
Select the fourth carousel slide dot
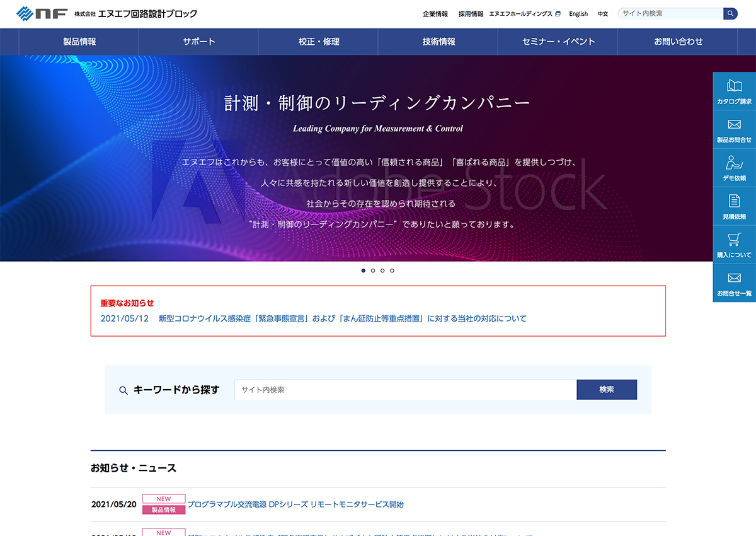[392, 271]
